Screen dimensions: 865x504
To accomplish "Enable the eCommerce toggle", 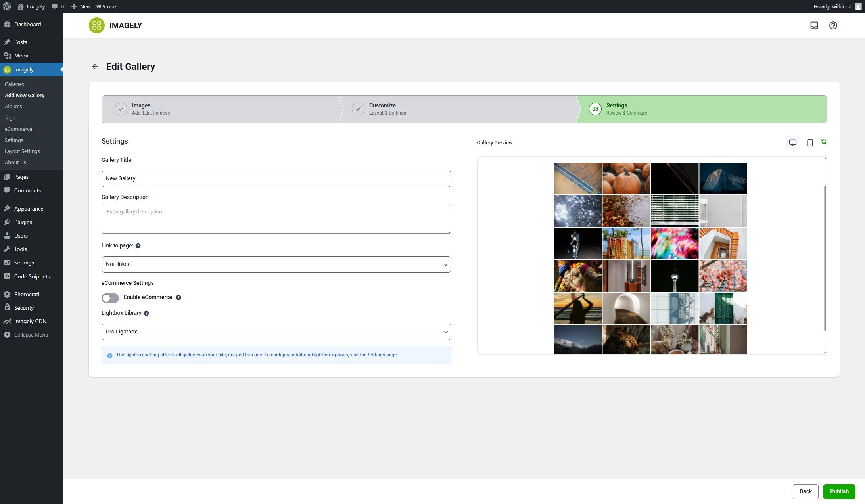I will pos(110,298).
